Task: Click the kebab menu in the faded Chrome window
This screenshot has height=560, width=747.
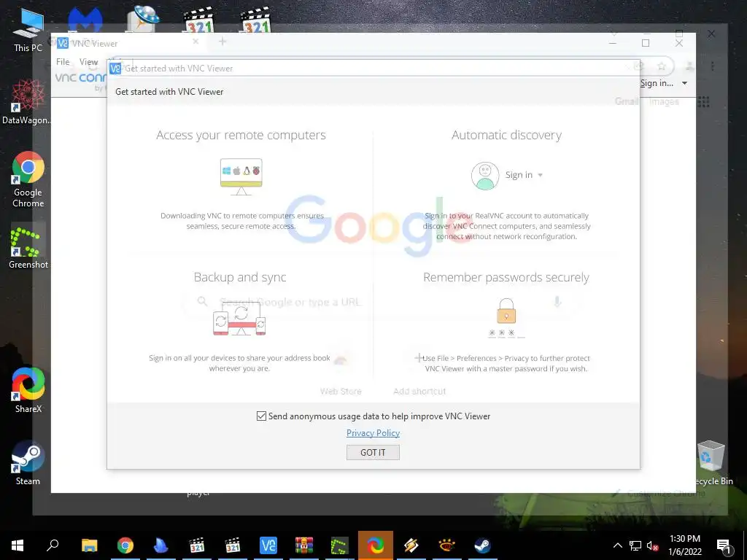Action: [712, 66]
